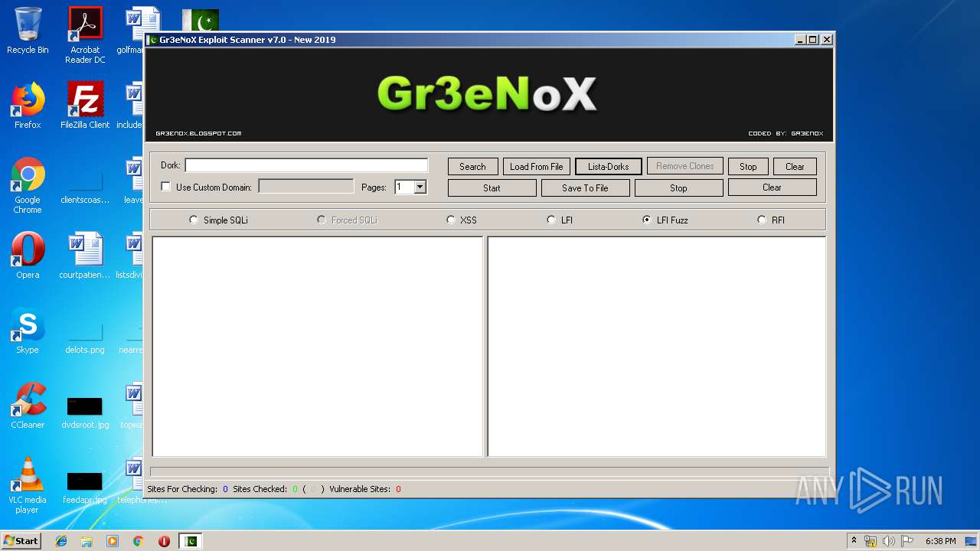The image size is (980, 551).
Task: Enable the Use Custom Domain checkbox
Action: click(x=165, y=187)
